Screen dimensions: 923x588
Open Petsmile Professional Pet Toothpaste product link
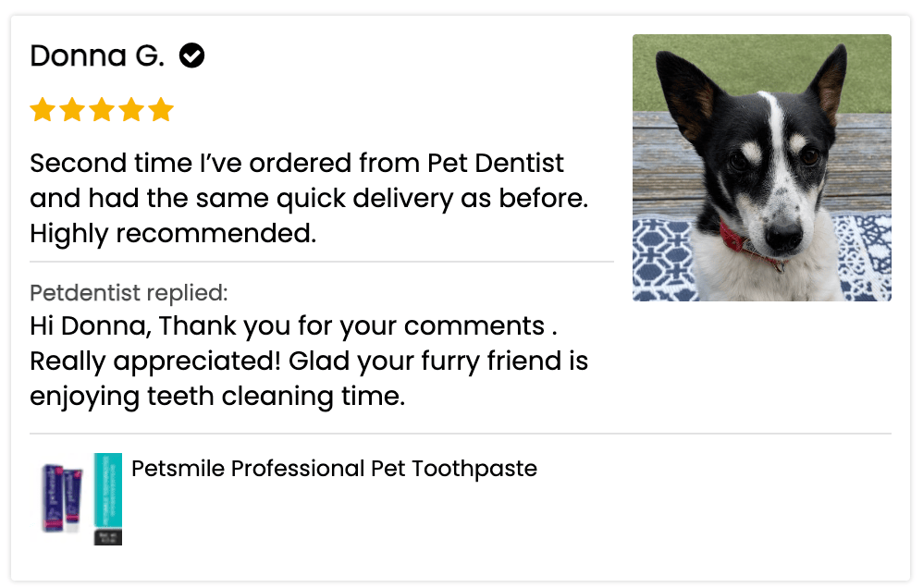pyautogui.click(x=334, y=469)
